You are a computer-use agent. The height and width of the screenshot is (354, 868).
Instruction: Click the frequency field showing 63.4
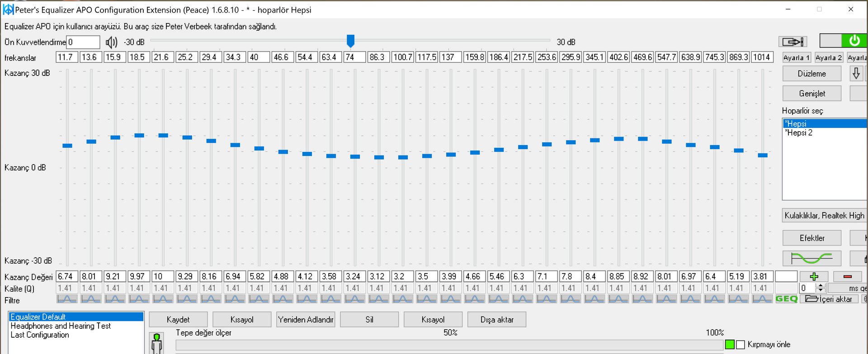(x=330, y=57)
